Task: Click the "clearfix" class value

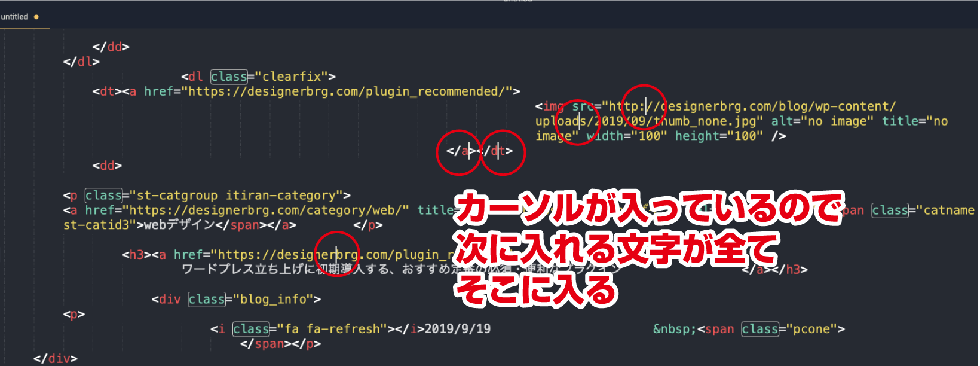Action: click(x=292, y=77)
